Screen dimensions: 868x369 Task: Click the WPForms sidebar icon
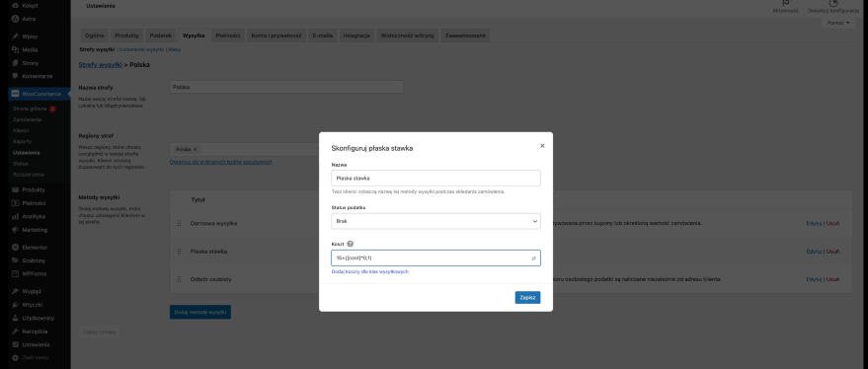coord(16,274)
